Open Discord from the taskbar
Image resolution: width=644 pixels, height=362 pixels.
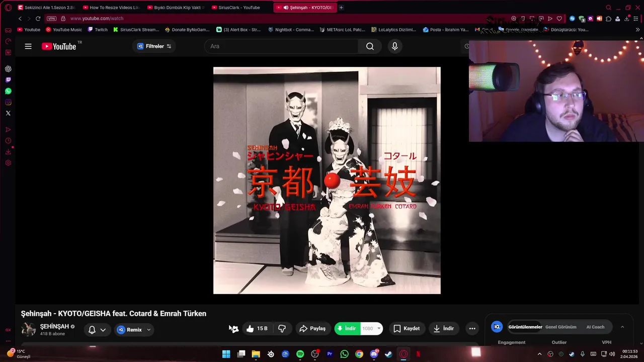click(x=374, y=354)
